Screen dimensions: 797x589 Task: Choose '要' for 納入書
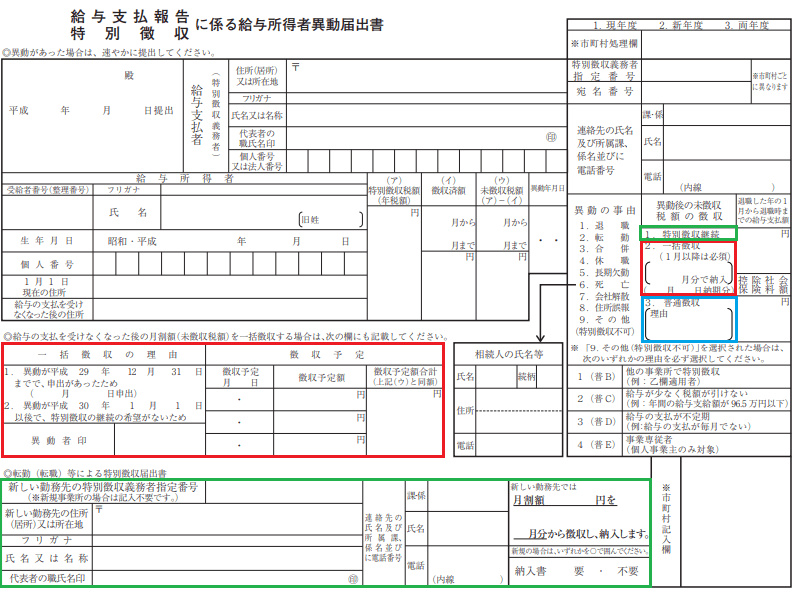[x=579, y=571]
